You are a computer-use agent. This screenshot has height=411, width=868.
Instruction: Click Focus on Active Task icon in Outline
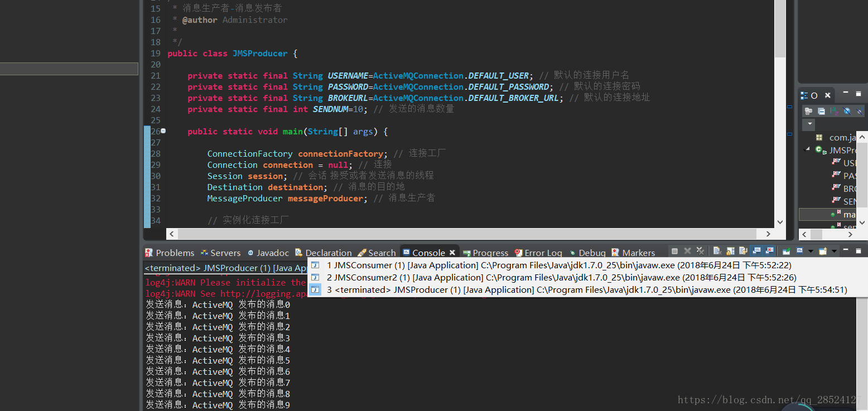(808, 111)
